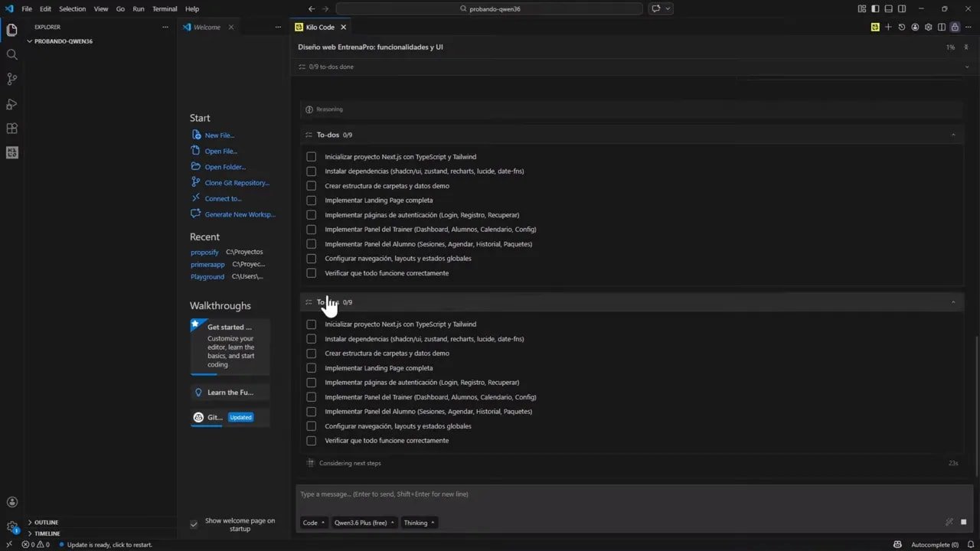Check 'Implementar Panel del Trainer' in last To-dos list

(x=311, y=396)
